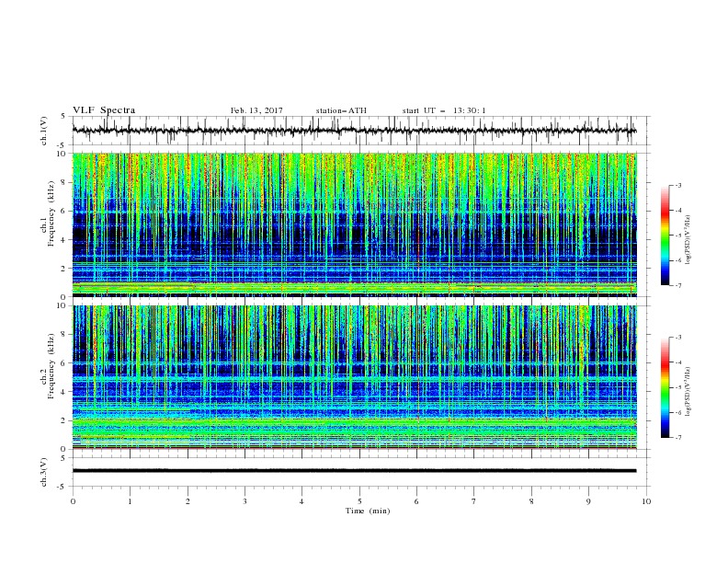Screen dimensions: 728x563
Task: Click the ch.3 flat voltage trace
Action: (x=355, y=471)
